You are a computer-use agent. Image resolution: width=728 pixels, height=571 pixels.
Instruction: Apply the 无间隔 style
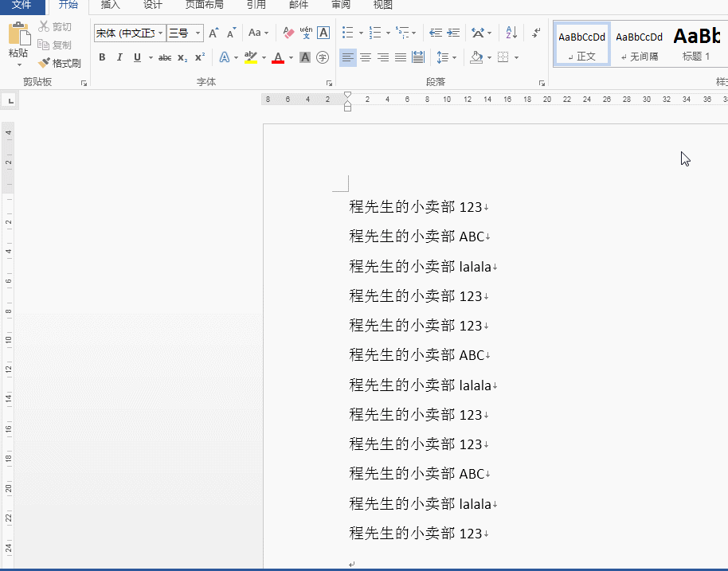[638, 44]
